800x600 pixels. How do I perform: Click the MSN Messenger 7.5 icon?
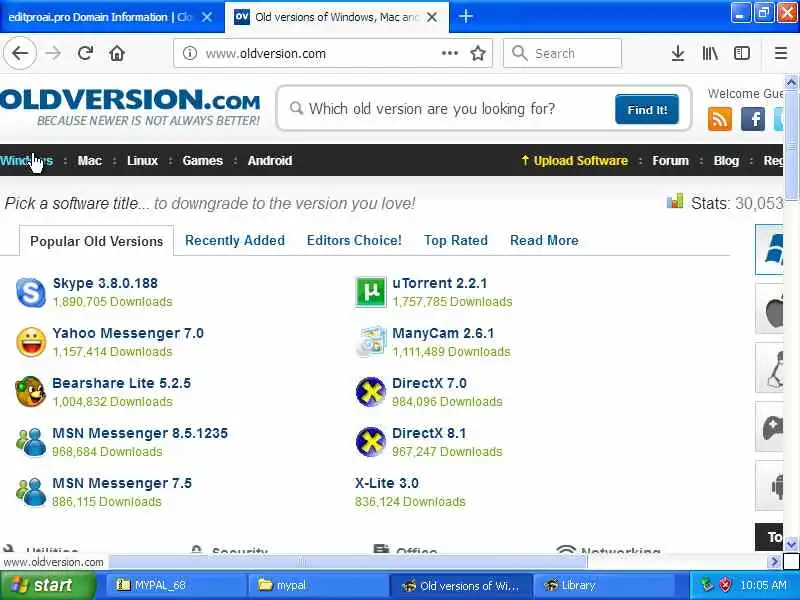pos(31,492)
